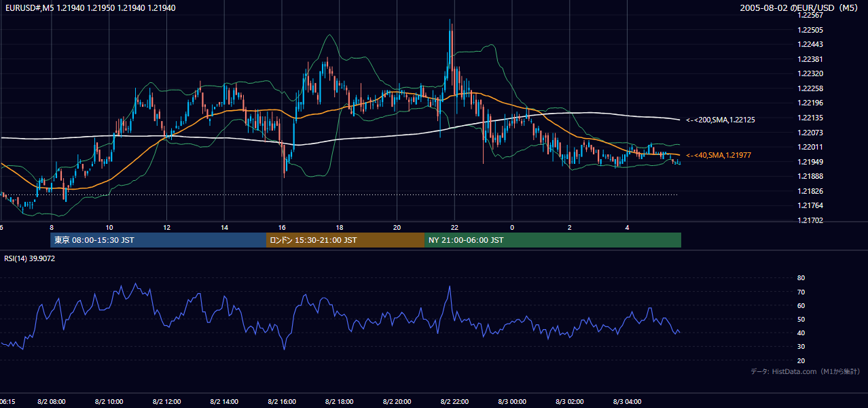Click the 8/2 08:00 date-time label

tap(52, 402)
